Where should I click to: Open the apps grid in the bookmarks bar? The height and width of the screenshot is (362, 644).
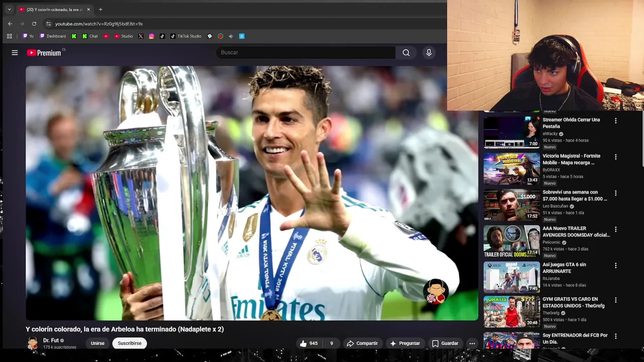click(9, 36)
